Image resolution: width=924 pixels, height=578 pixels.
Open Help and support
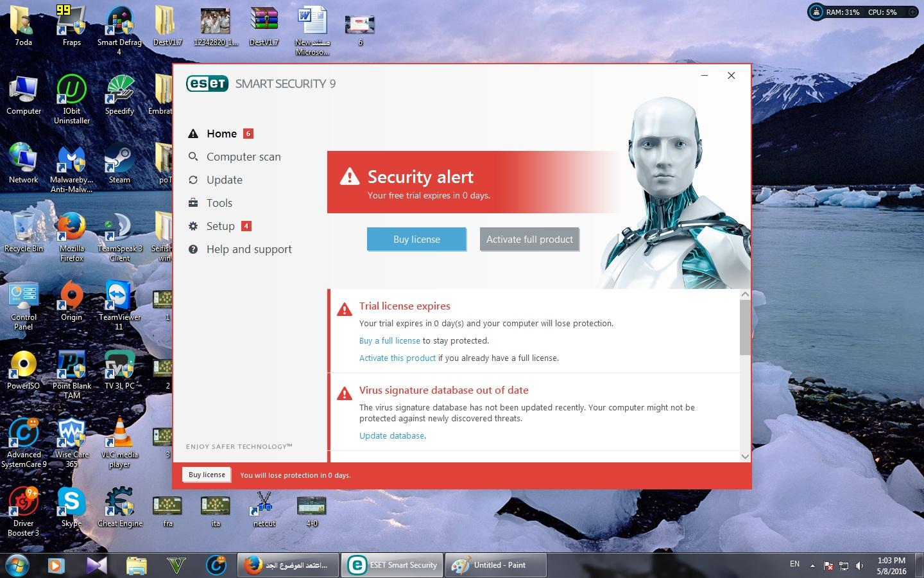click(249, 249)
